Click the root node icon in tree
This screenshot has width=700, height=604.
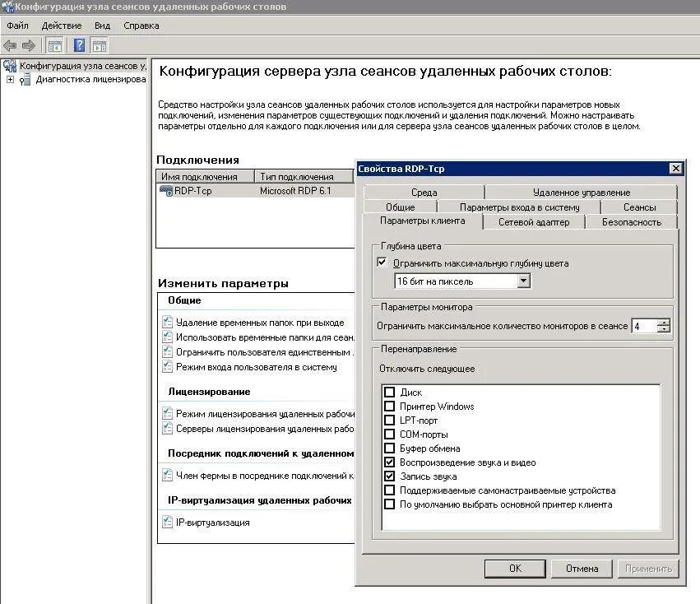click(x=10, y=66)
